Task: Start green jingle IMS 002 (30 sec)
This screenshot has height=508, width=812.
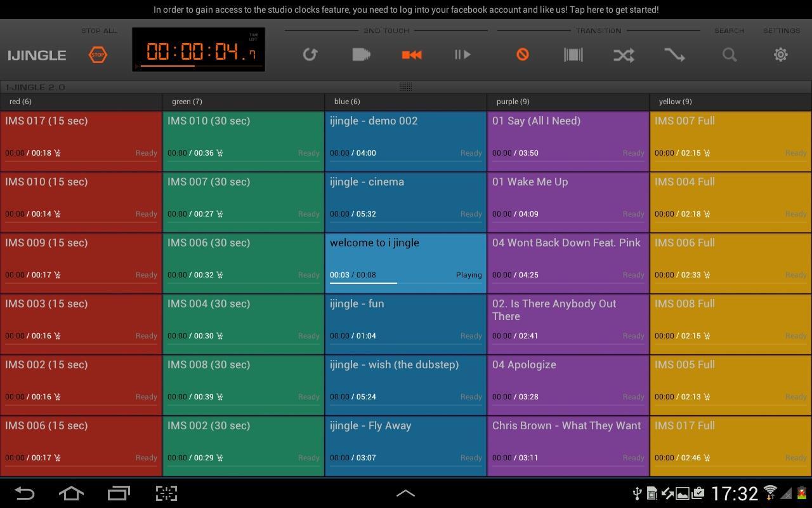Action: (x=244, y=446)
